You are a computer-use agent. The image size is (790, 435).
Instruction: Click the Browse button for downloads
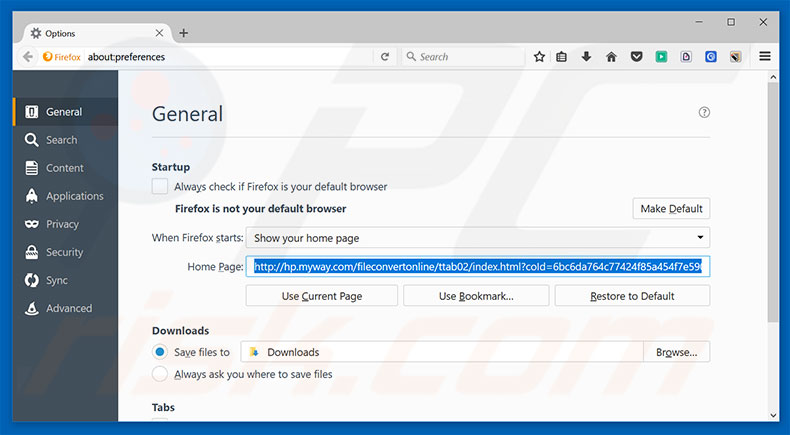click(677, 352)
